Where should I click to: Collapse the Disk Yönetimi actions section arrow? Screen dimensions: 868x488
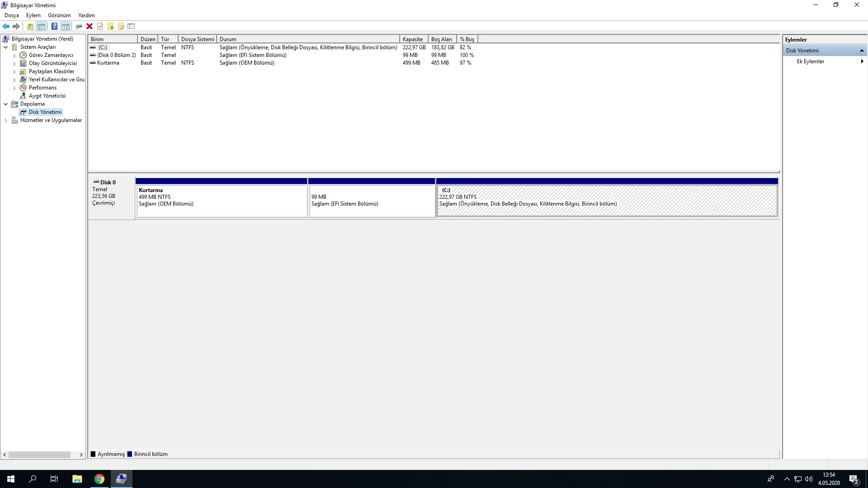point(862,51)
